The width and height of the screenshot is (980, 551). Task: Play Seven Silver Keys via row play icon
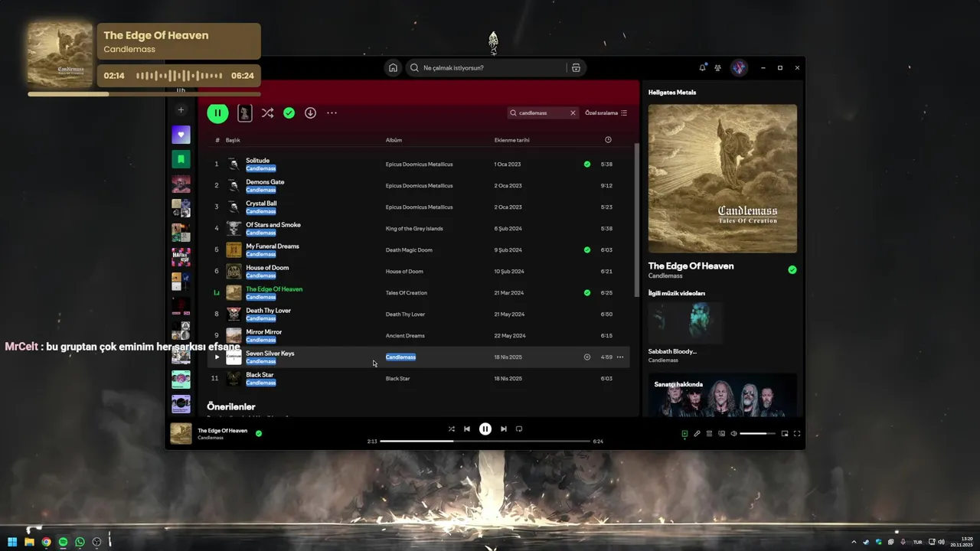click(x=217, y=357)
